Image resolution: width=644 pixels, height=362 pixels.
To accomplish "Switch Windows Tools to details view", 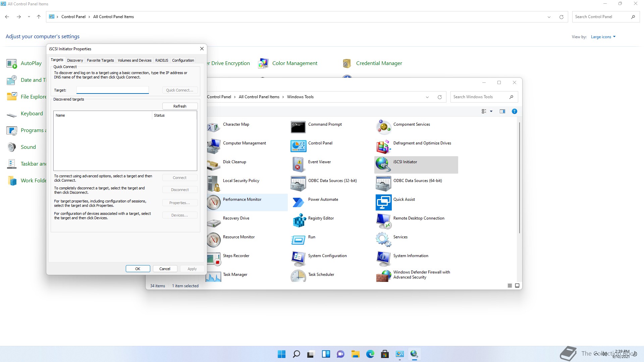I will [x=509, y=286].
